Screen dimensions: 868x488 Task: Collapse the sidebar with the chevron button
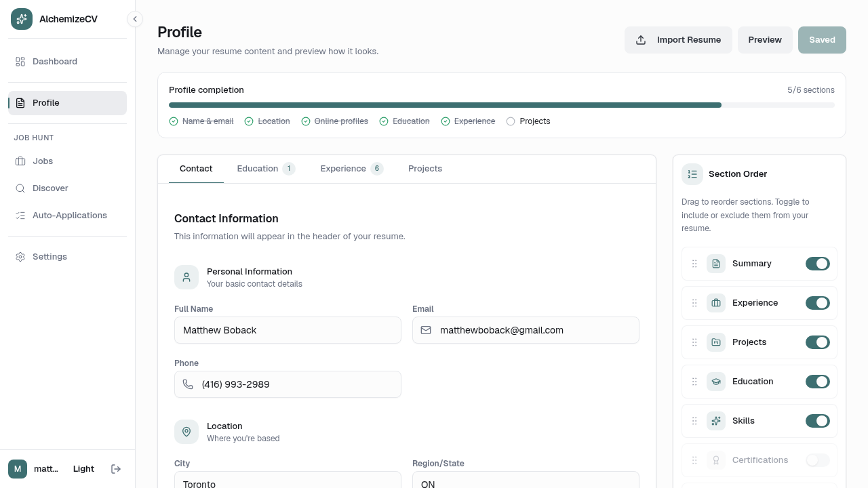tap(135, 19)
